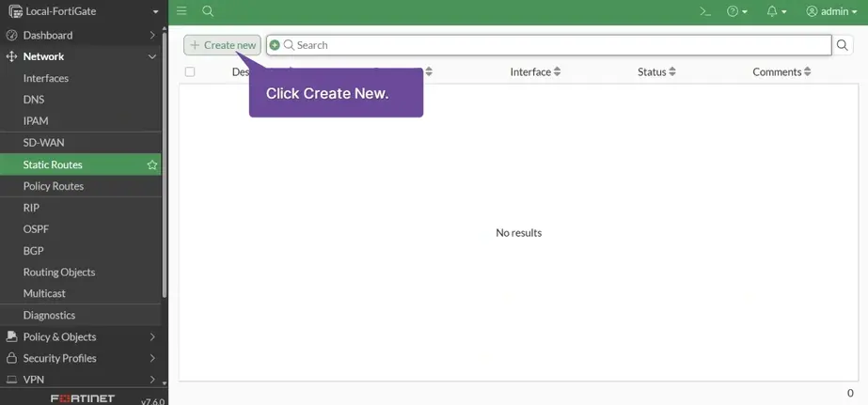This screenshot has height=405, width=868.
Task: Select Network menu heading
Action: point(43,56)
